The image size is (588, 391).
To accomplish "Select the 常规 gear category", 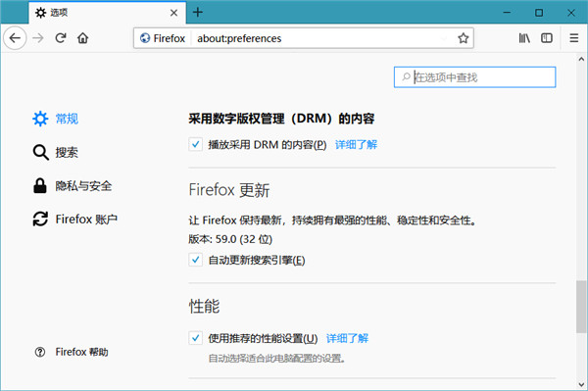I will [56, 119].
